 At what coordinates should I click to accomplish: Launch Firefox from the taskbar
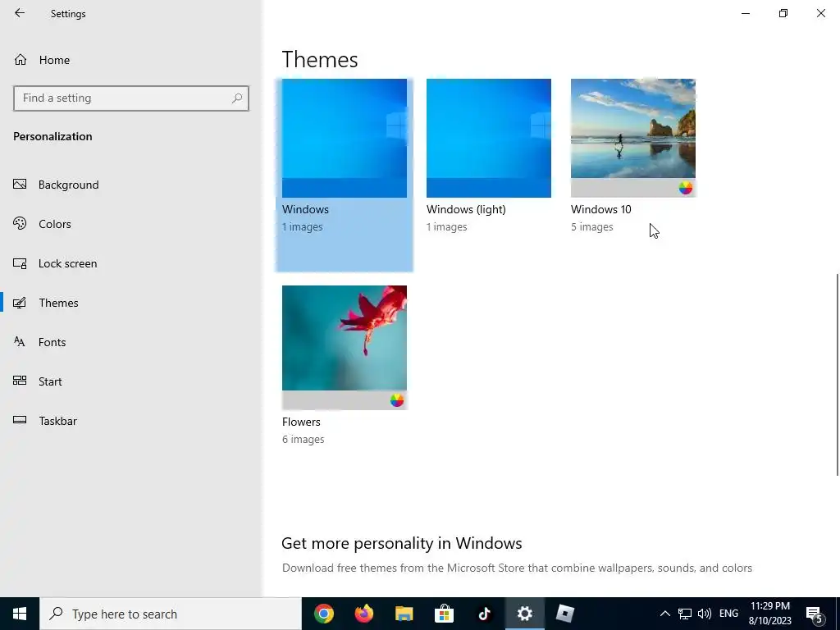[363, 614]
